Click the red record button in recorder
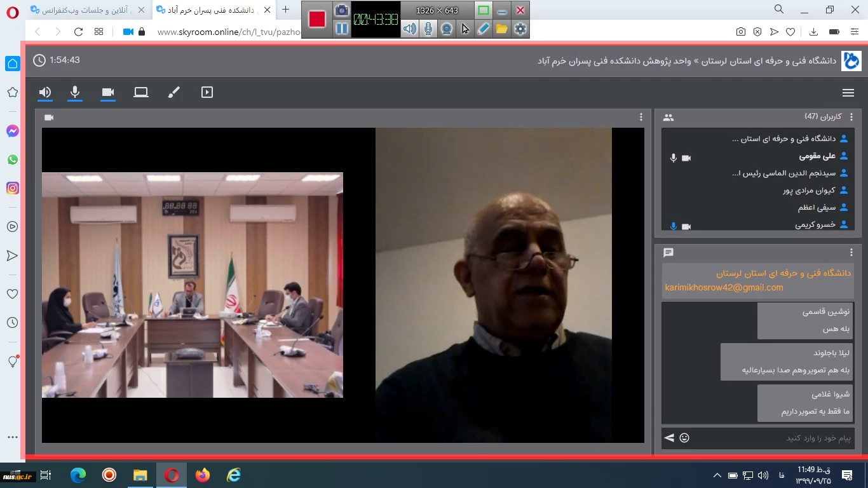 317,19
